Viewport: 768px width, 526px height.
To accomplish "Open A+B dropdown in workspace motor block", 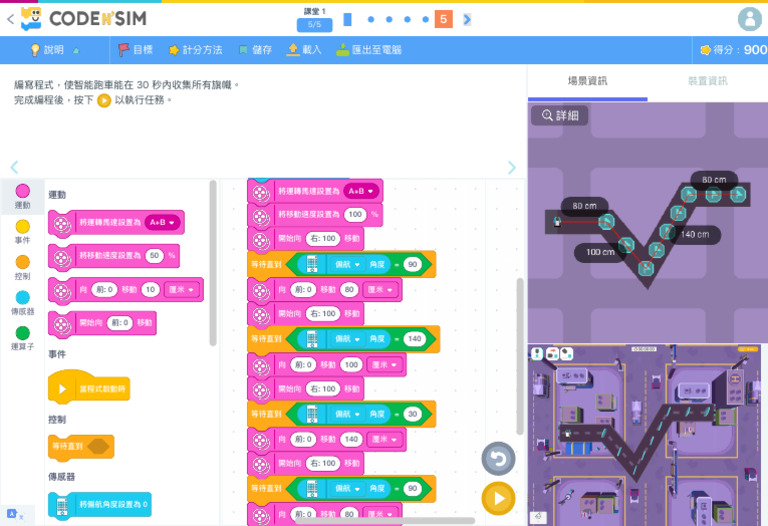I will pos(361,191).
